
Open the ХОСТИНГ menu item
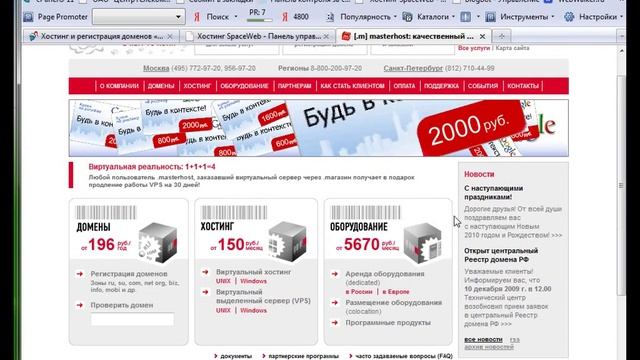(197, 86)
